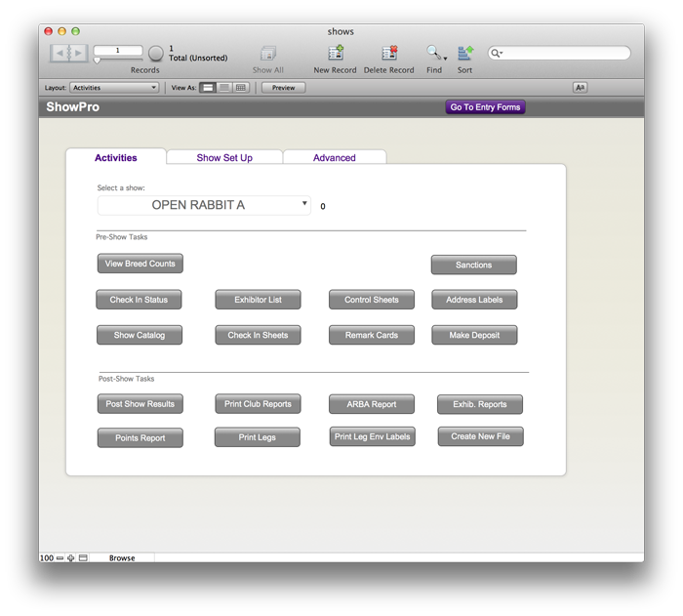Click Control Sheets

click(372, 300)
